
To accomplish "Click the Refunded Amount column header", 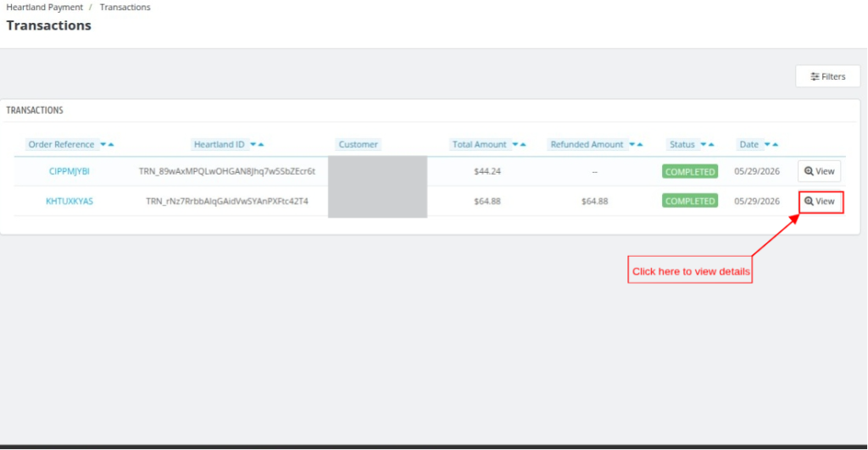I will coord(587,144).
